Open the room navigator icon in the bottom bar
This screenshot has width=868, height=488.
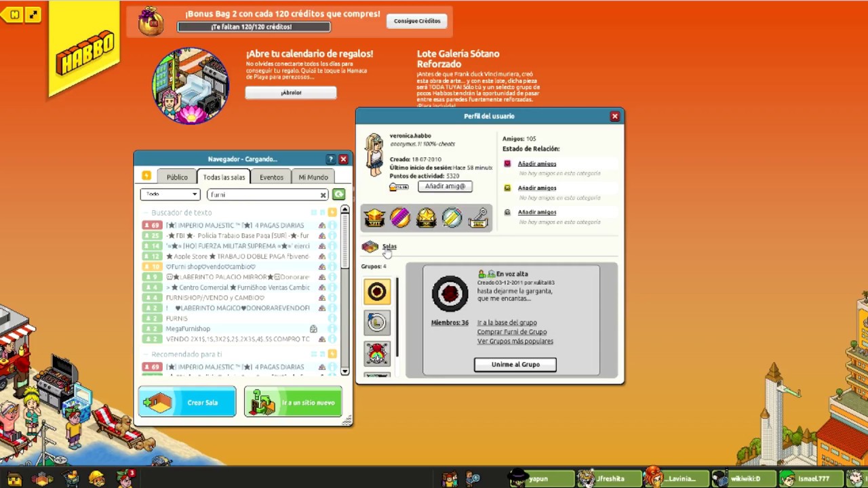pos(42,479)
